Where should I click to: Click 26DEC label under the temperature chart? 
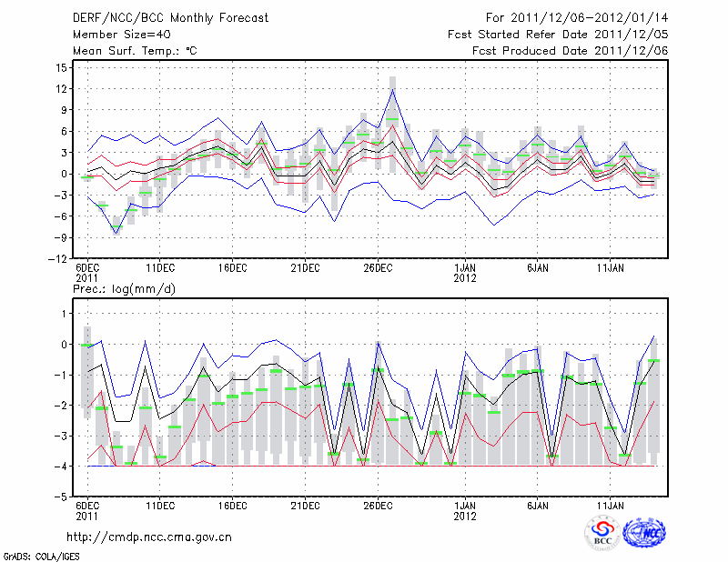tap(378, 268)
